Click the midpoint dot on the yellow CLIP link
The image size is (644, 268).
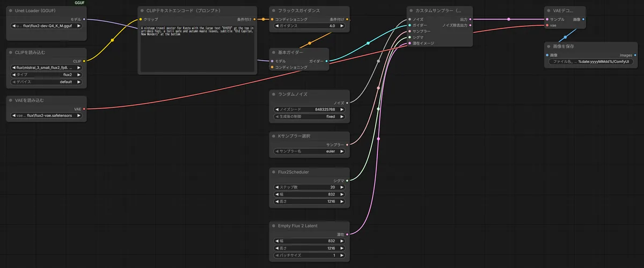(112, 40)
